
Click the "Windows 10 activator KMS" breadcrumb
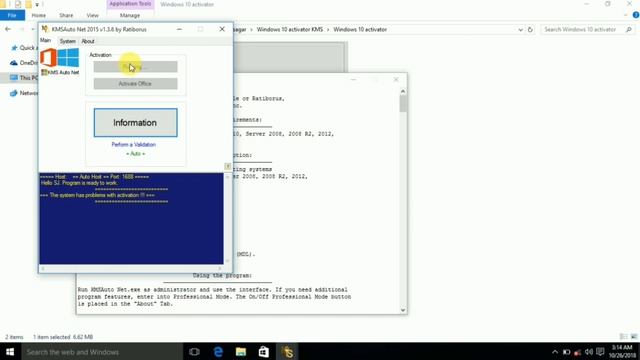[x=289, y=29]
